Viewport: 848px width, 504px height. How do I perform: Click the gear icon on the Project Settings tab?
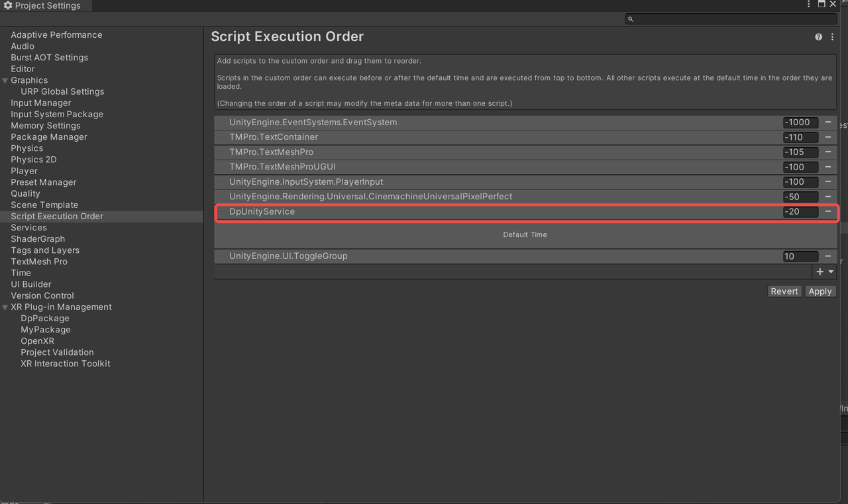click(x=9, y=5)
